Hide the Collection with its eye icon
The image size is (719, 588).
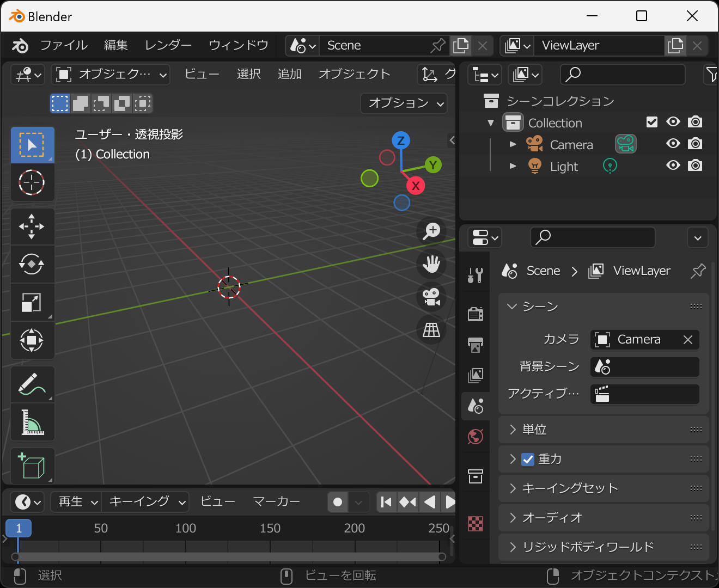coord(673,122)
